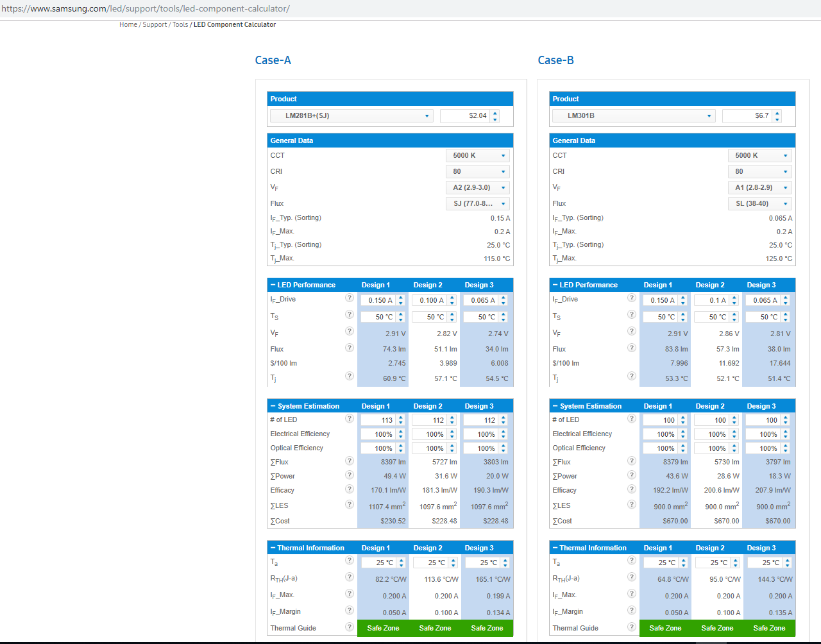Click help icon for Case-A Thermal Guide
This screenshot has width=821, height=644.
click(350, 627)
